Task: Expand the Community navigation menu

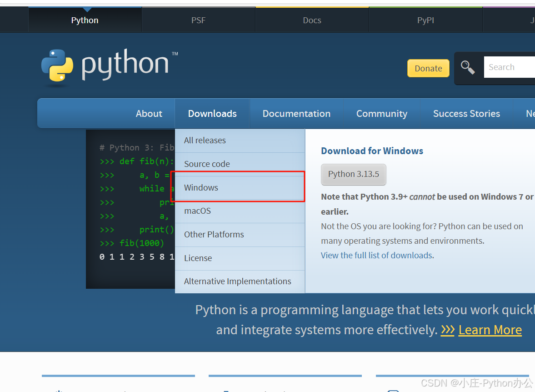Action: click(x=382, y=113)
